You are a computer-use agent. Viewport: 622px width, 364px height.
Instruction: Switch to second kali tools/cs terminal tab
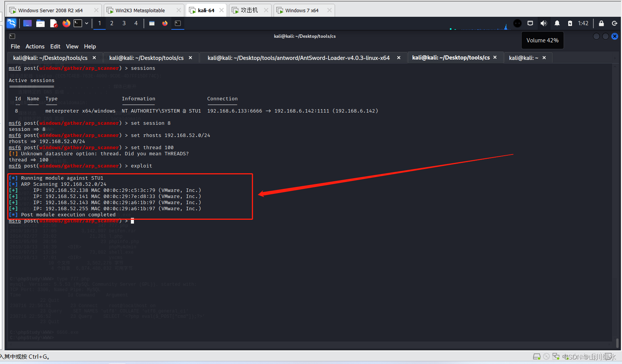point(147,58)
